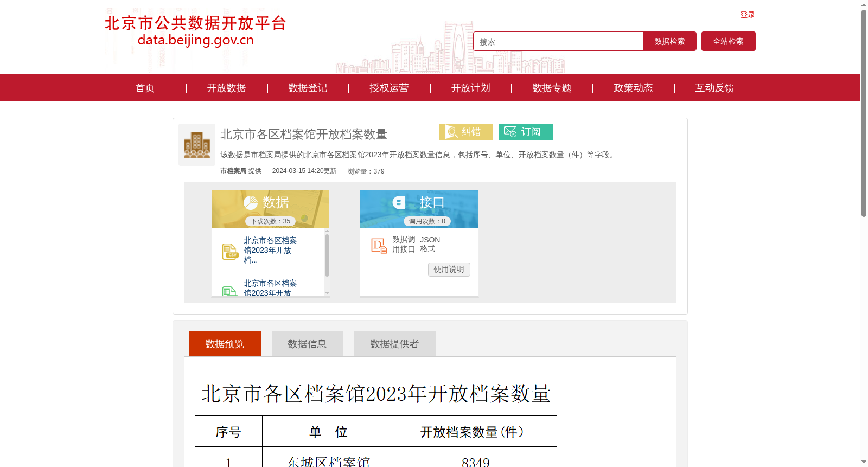Click the 调用次数:0 badge
Screen dimensions: 868x467
click(x=427, y=221)
